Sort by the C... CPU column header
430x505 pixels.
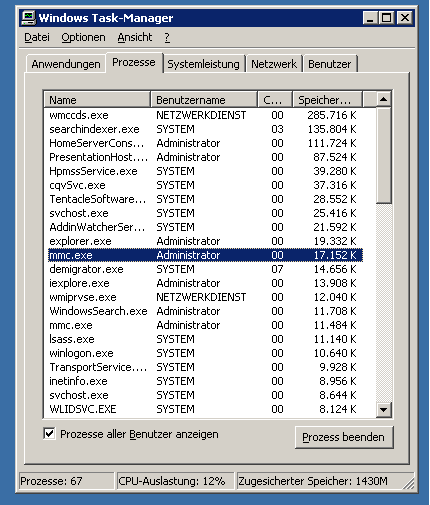coord(275,100)
